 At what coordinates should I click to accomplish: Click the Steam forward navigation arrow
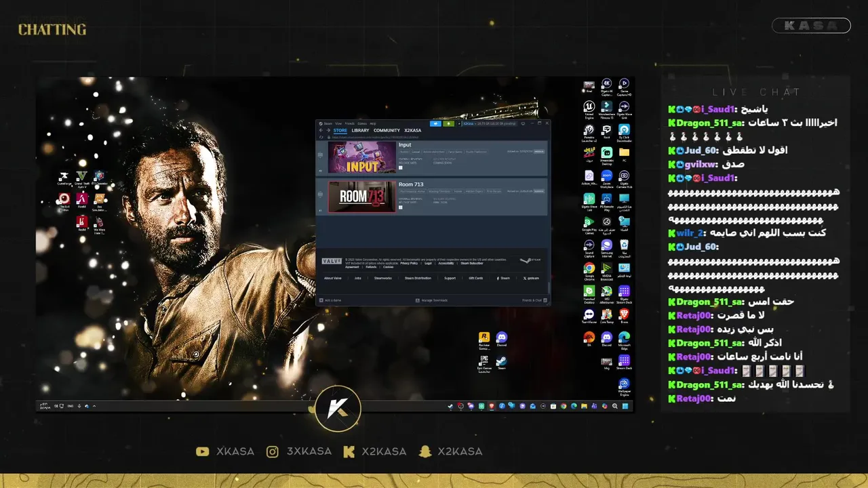(329, 130)
